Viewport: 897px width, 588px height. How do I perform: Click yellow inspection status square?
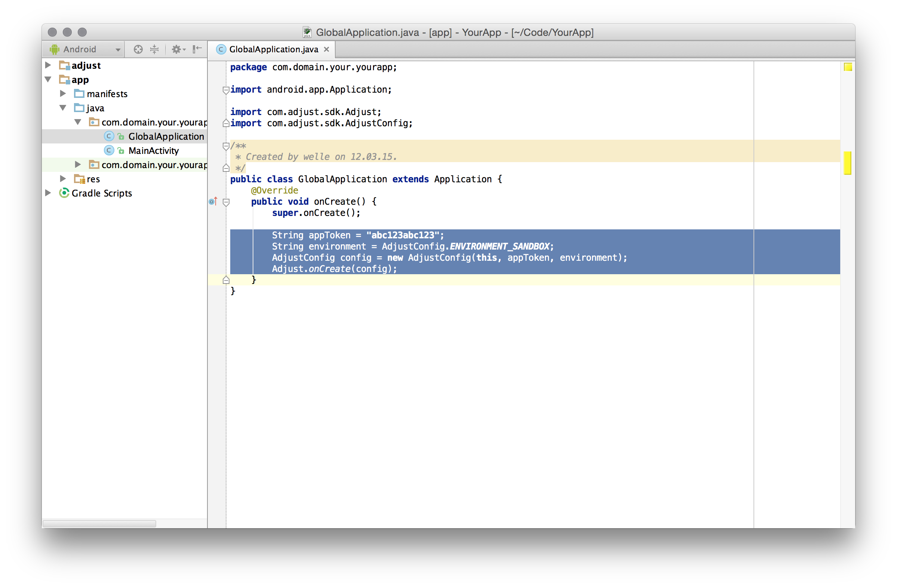click(848, 67)
